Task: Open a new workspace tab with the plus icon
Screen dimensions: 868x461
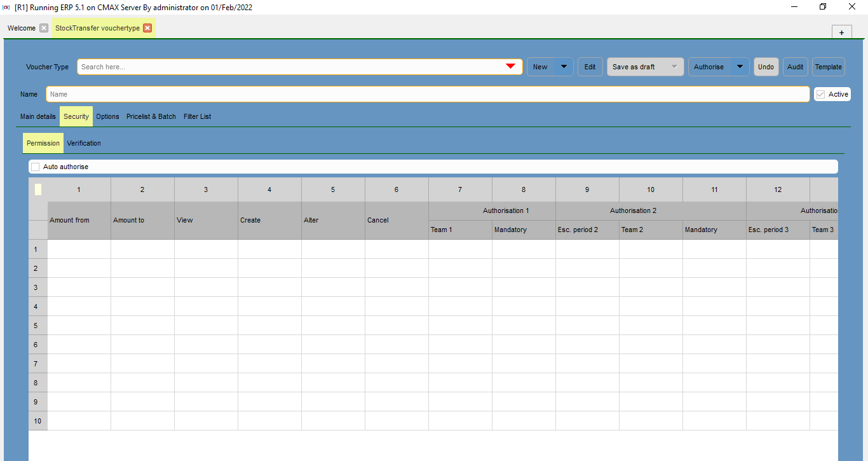Action: tap(841, 31)
